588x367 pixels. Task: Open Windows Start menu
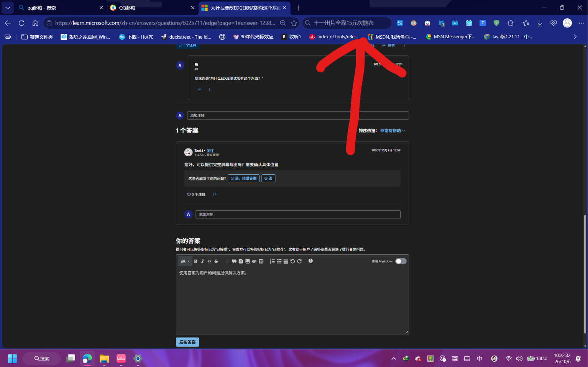12,359
